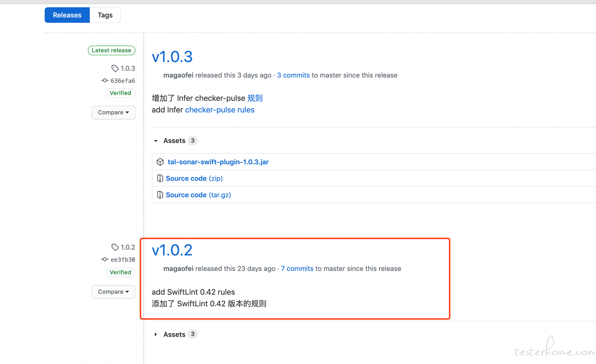Screen dimensions: 596x364
Task: Click the commit icon beside ee3fb30
Action: point(105,260)
